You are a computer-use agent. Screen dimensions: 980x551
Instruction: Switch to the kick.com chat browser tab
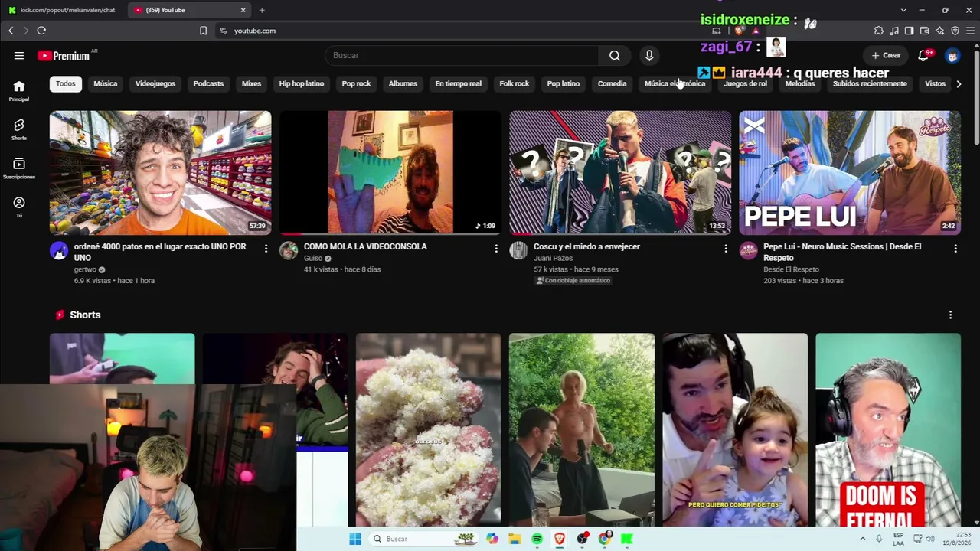tap(61, 10)
